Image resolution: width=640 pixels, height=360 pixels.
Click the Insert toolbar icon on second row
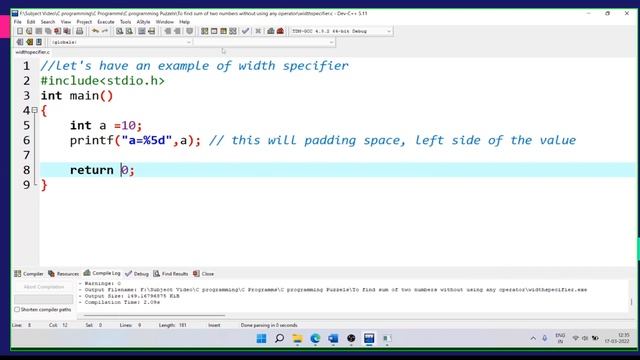pyautogui.click(x=20, y=42)
